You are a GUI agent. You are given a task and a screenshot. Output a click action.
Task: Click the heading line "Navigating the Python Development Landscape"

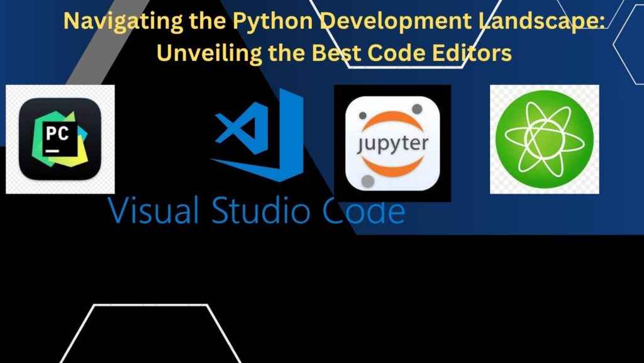334,22
